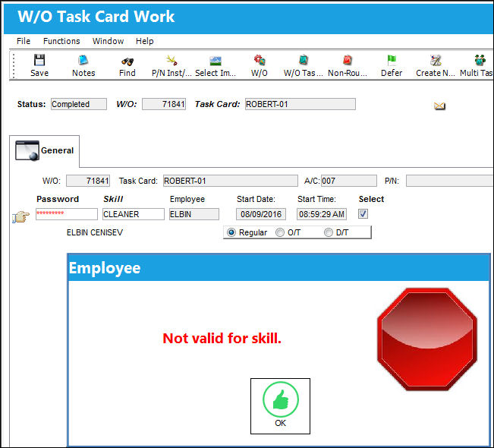Open the File menu
The height and width of the screenshot is (448, 494).
point(24,41)
